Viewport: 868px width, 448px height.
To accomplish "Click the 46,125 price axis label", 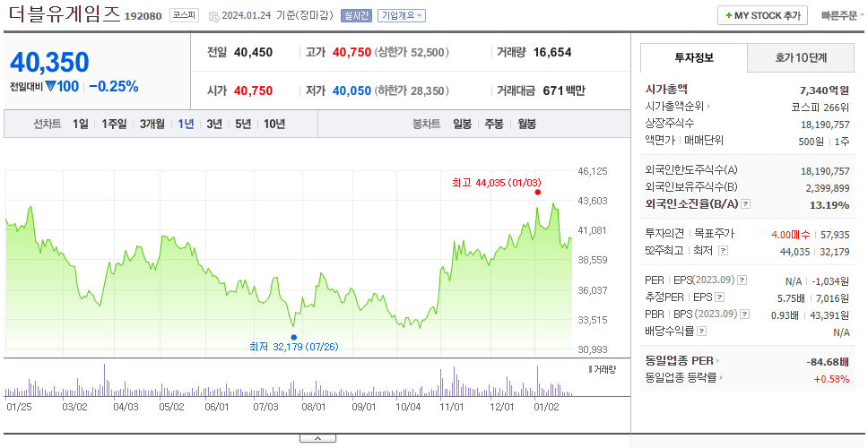I will (x=592, y=171).
